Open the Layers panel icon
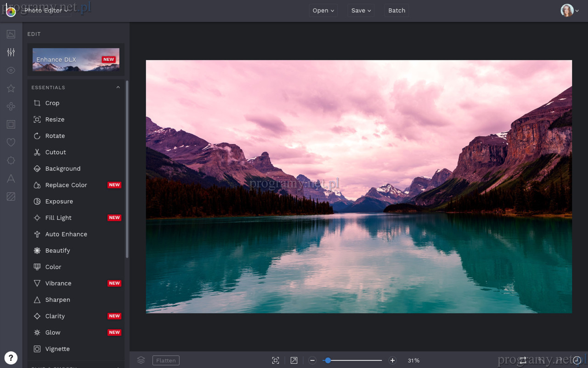This screenshot has height=368, width=588. 141,360
